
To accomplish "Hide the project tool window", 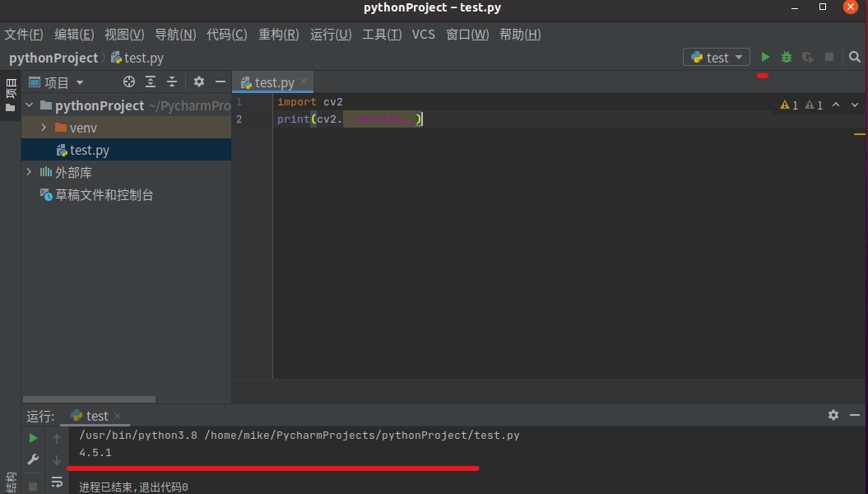I will (220, 82).
